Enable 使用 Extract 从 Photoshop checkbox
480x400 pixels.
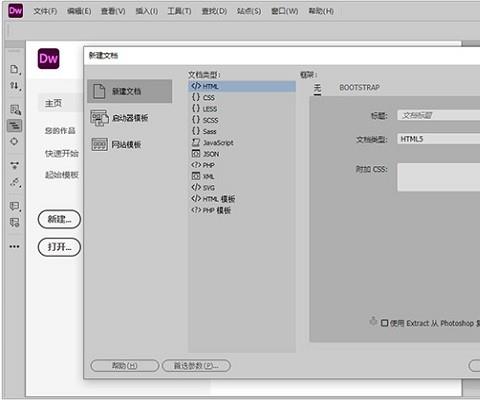coord(384,323)
